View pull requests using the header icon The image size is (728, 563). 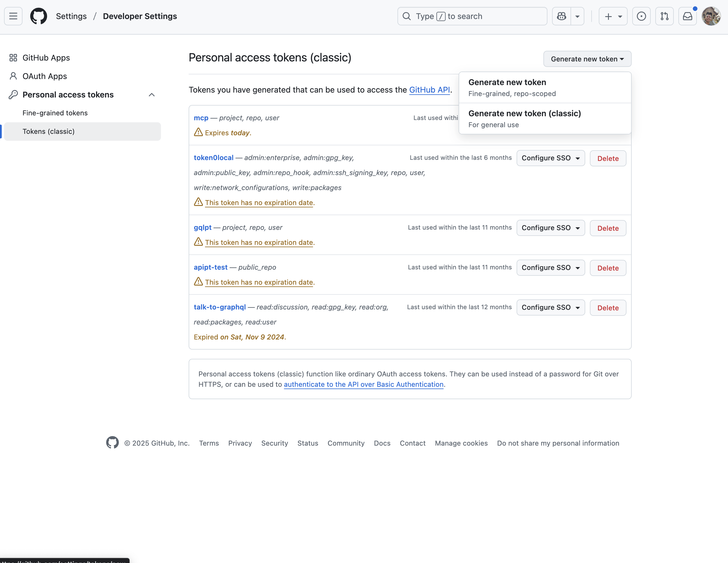tap(664, 16)
